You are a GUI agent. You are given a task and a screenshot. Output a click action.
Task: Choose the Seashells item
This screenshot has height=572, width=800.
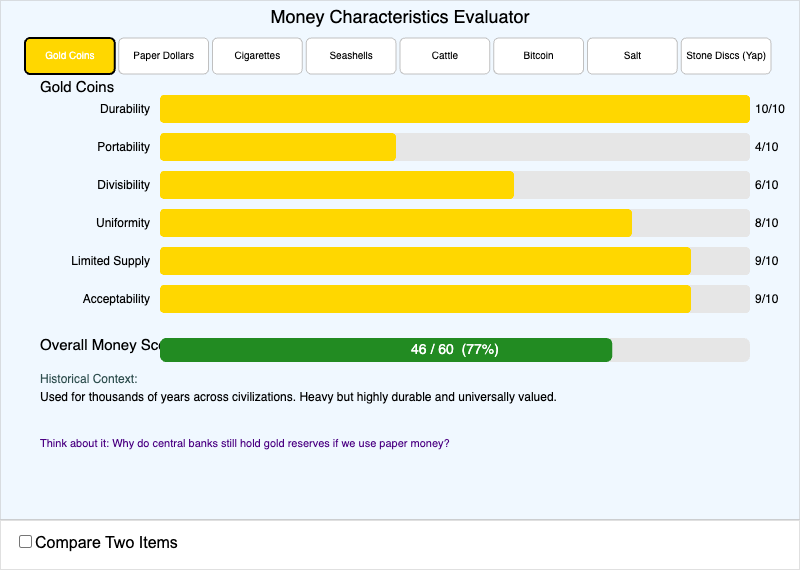351,56
